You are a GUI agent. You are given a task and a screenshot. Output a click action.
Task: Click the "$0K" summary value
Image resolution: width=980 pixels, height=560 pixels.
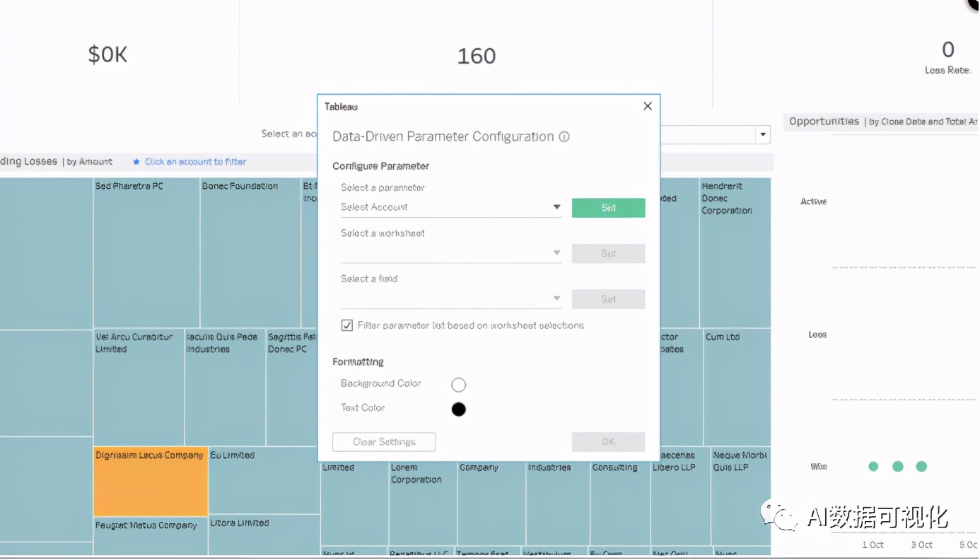coord(108,55)
